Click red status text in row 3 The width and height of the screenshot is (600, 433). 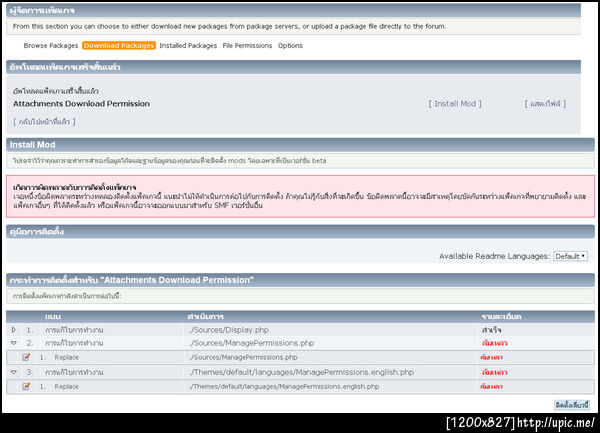tap(494, 372)
